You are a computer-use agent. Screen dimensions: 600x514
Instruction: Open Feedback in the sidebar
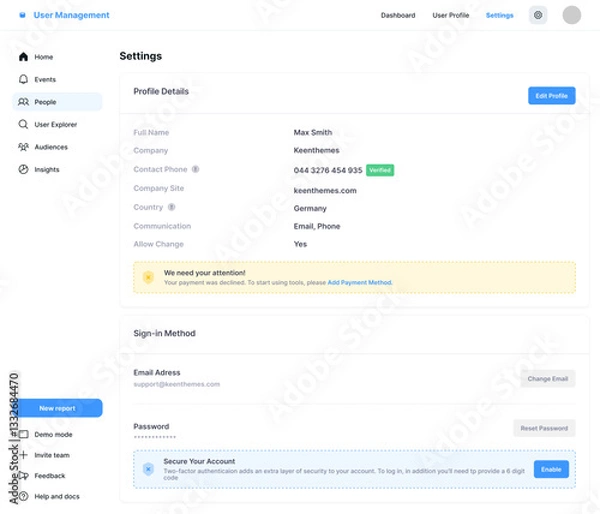(50, 476)
